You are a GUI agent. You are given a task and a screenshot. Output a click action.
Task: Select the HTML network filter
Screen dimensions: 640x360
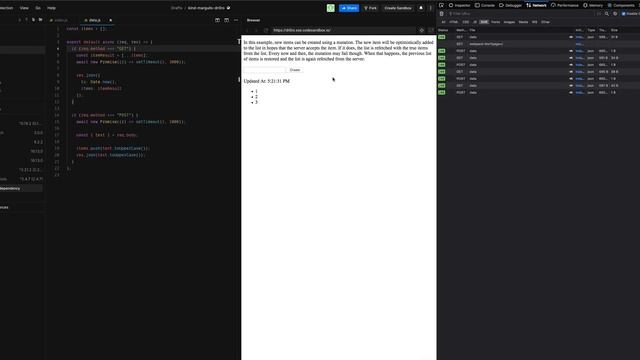pos(453,22)
